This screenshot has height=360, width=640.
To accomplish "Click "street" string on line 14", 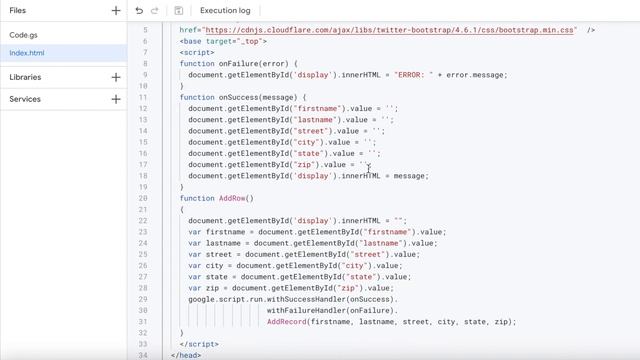I will point(311,131).
